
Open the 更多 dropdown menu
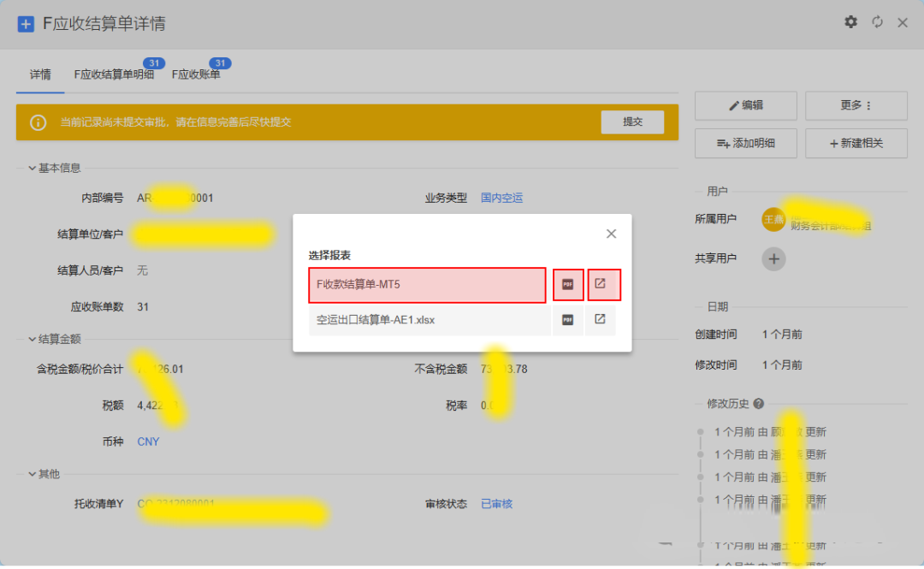pyautogui.click(x=856, y=105)
